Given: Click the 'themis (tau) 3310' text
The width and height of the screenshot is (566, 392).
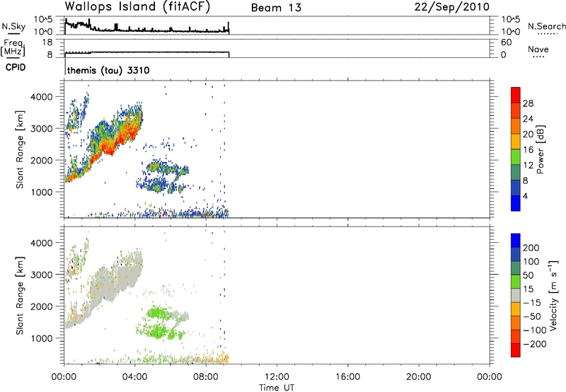Looking at the screenshot, I should click(108, 70).
